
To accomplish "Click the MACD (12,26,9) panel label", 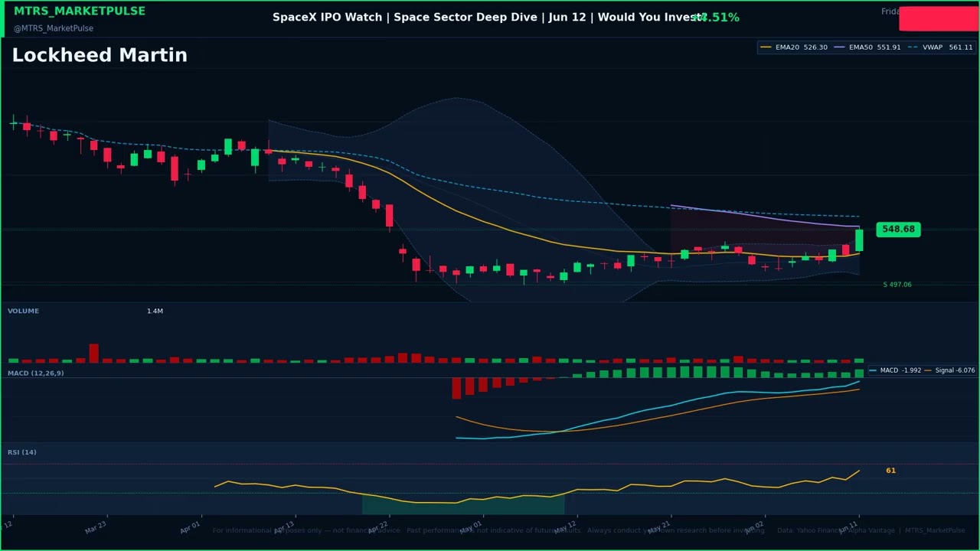I will coord(36,373).
